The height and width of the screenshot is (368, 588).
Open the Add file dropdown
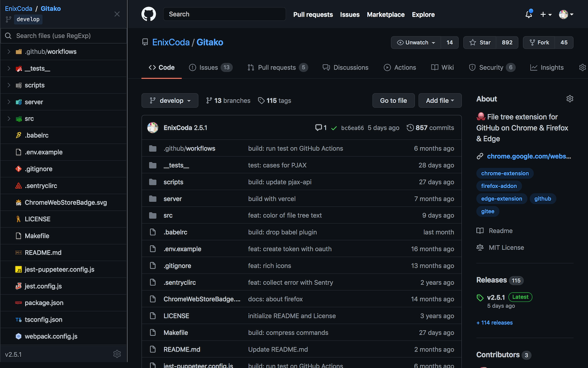click(440, 100)
